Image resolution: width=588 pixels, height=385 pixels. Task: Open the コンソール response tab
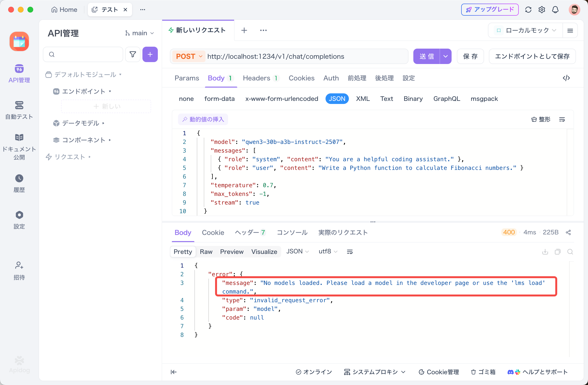point(292,232)
